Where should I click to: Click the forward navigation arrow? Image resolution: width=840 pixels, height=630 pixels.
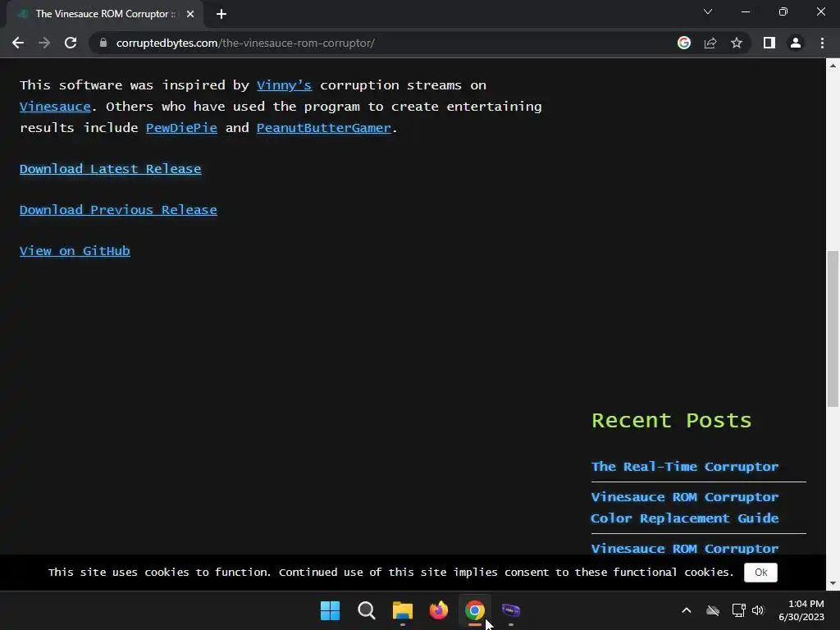44,43
